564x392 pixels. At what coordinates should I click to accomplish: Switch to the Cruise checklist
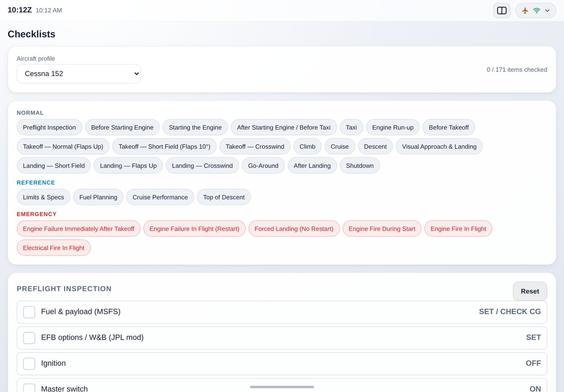[x=340, y=147]
